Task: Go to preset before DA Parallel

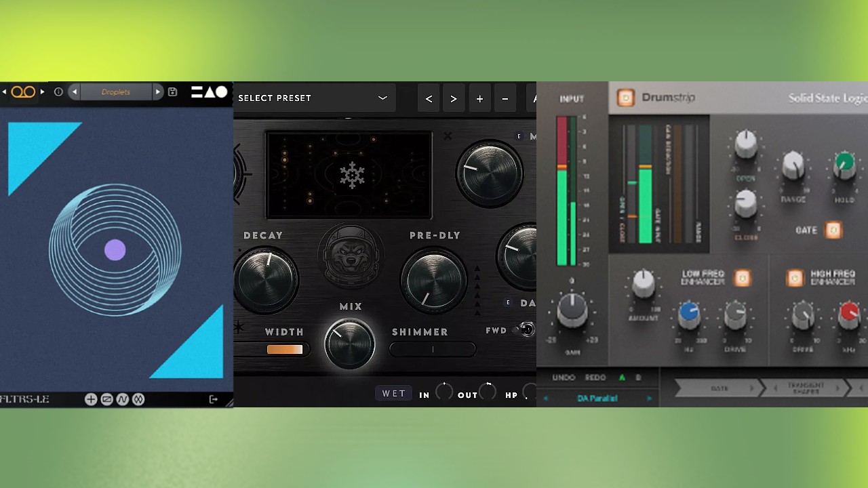Action: pos(546,399)
